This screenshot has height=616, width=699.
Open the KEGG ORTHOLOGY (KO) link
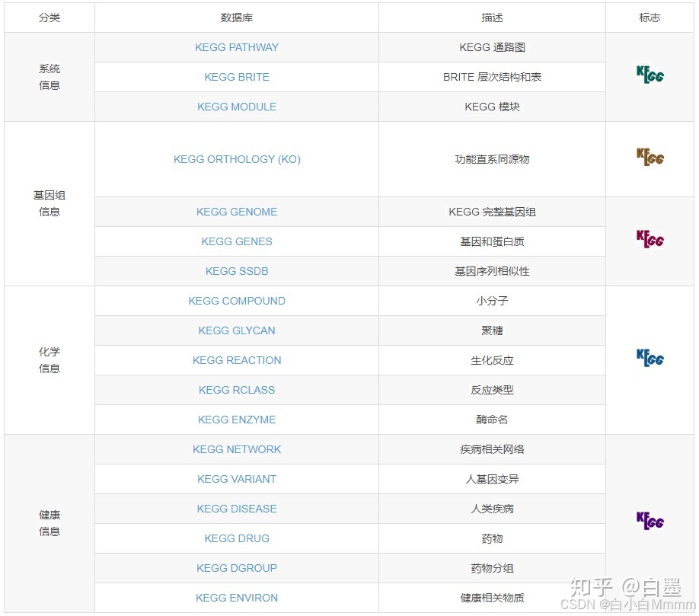[x=237, y=159]
